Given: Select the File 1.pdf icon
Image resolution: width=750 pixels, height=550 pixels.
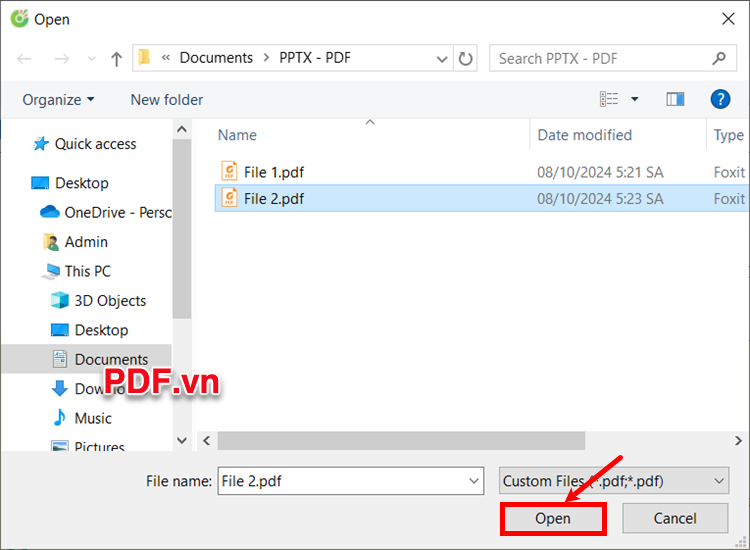Looking at the screenshot, I should click(x=229, y=172).
